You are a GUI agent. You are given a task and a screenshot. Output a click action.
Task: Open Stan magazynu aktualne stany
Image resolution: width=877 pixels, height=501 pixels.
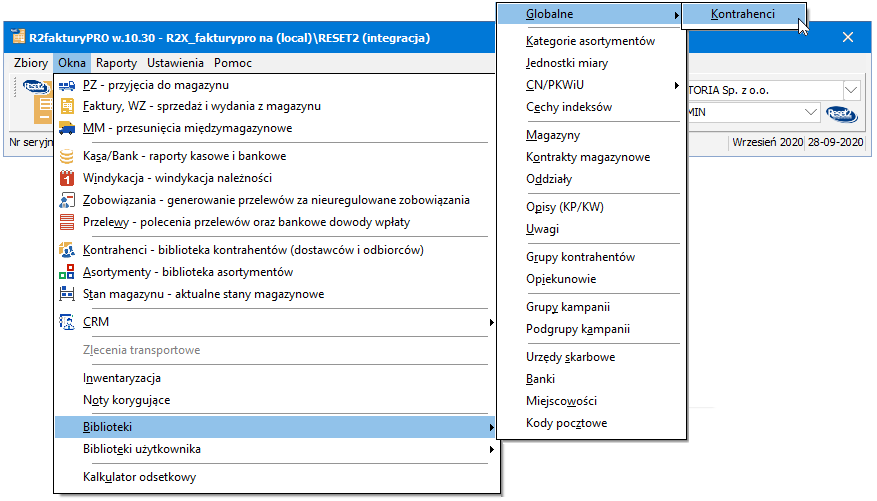pos(275,294)
